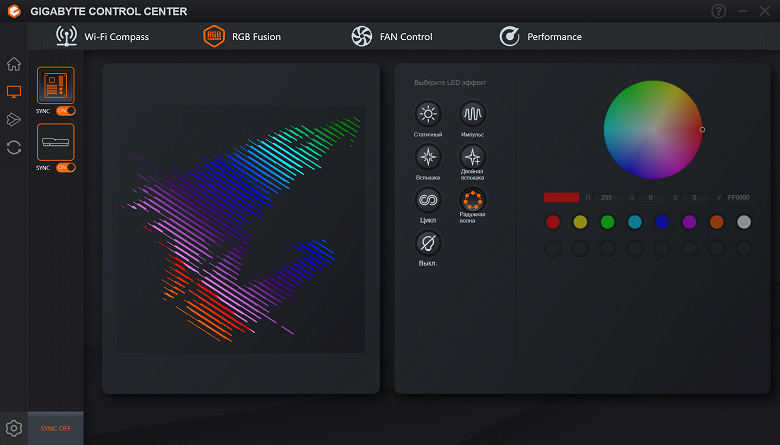Open settings gear in bottom-left
This screenshot has width=780, height=445.
[14, 428]
